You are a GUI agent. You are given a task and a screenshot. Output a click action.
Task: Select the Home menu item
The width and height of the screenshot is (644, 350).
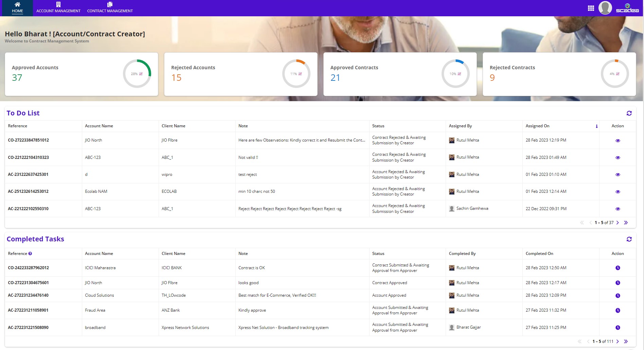coord(17,11)
